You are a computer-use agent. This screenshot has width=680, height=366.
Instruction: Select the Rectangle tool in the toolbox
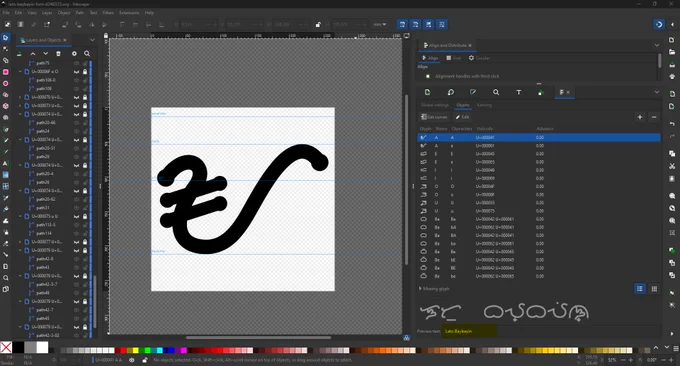(x=6, y=72)
